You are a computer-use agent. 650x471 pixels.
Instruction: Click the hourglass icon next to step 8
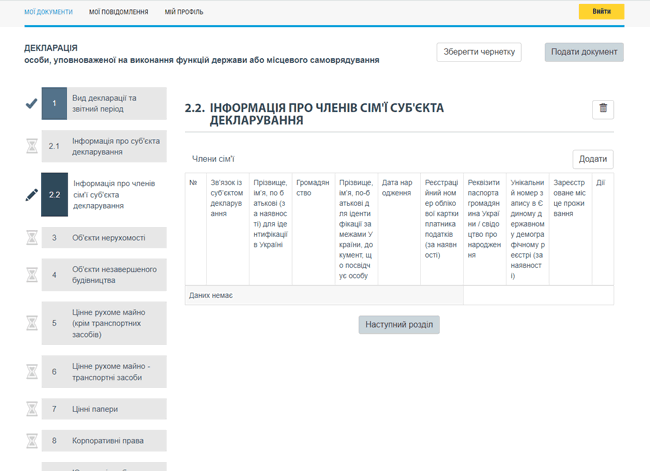31,440
